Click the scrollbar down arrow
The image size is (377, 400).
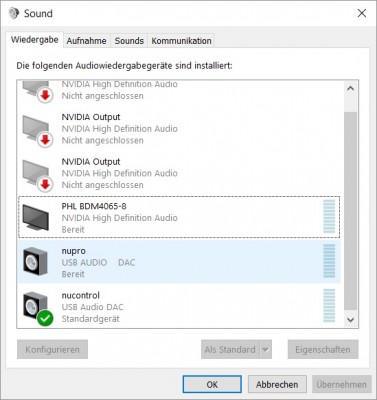(x=350, y=319)
